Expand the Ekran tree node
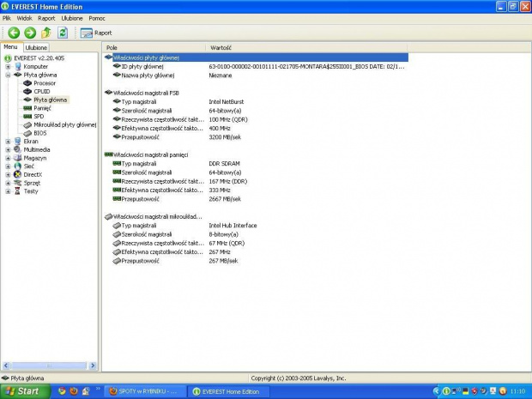 8,142
